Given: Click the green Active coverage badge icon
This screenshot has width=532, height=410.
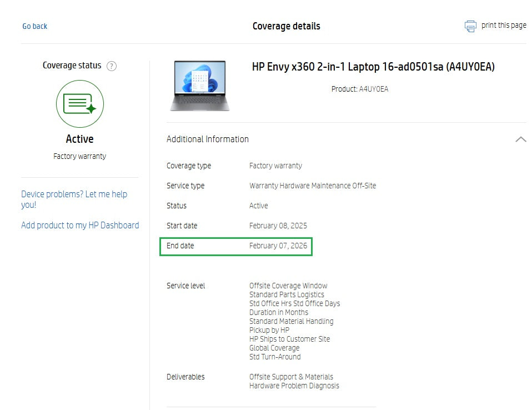Looking at the screenshot, I should [x=80, y=104].
